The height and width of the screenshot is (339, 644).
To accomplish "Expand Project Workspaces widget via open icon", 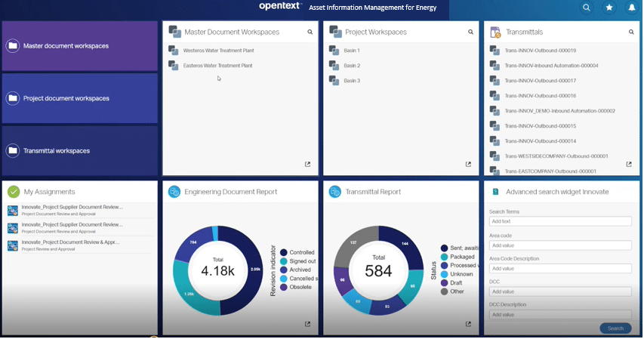I will pos(468,165).
